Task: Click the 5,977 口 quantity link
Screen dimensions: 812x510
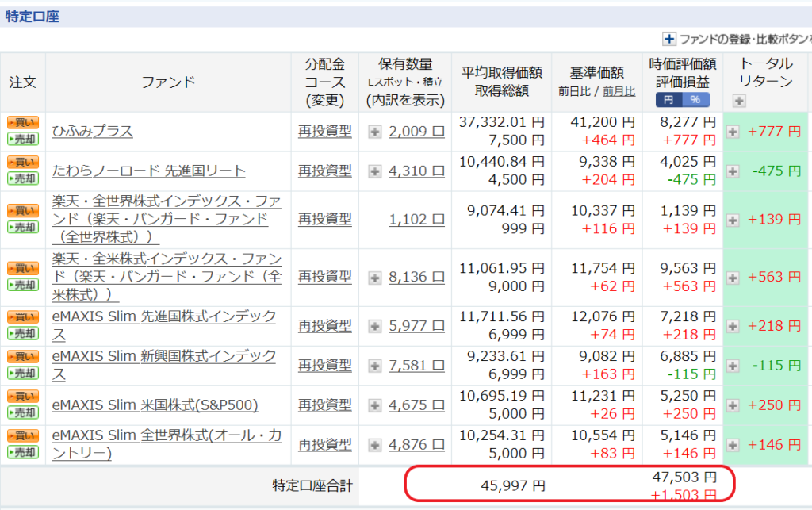Action: [x=416, y=326]
